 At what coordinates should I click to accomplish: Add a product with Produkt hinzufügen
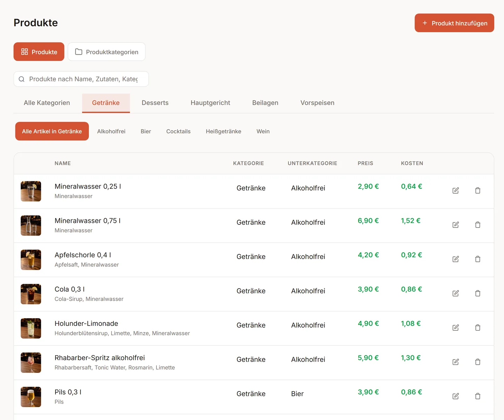pyautogui.click(x=454, y=23)
